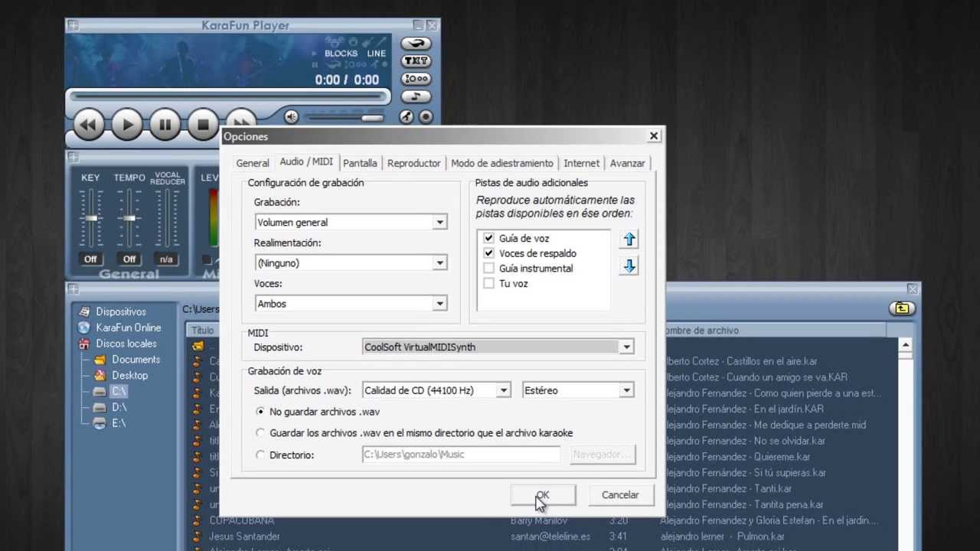This screenshot has height=551, width=980.
Task: Click the dotted list icon button under TXT
Action: 416,79
